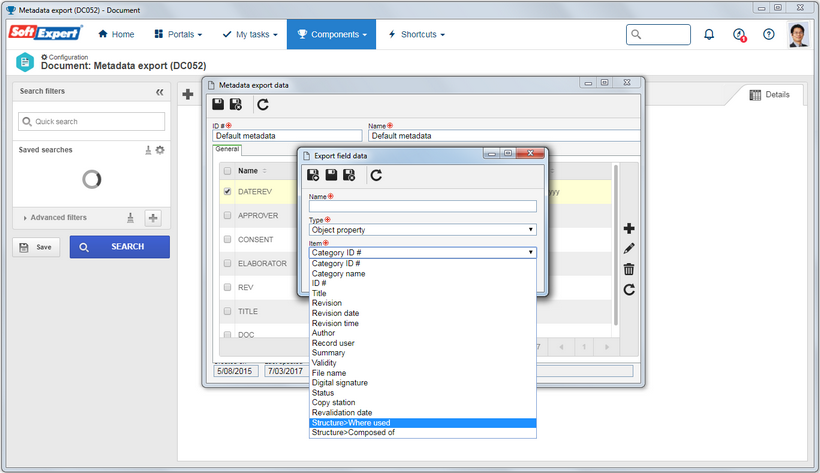Viewport: 820px width, 473px height.
Task: Click the SoftExpert logo
Action: coord(45,32)
